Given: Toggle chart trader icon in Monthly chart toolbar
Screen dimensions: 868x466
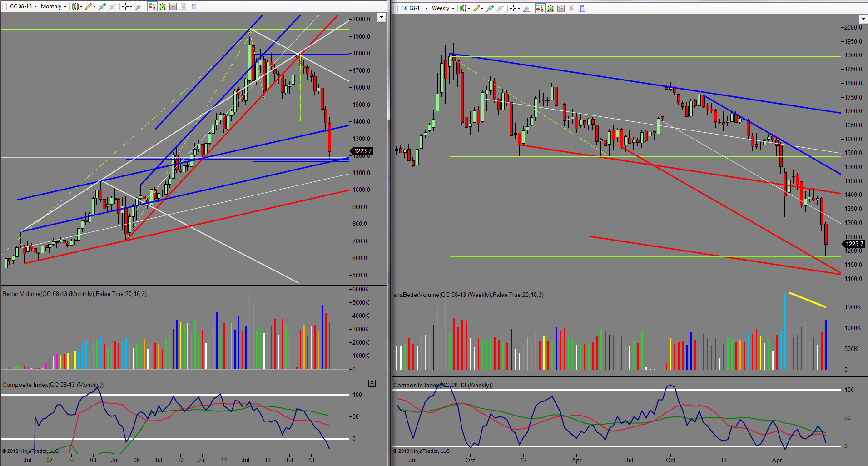Looking at the screenshot, I should click(x=152, y=6).
